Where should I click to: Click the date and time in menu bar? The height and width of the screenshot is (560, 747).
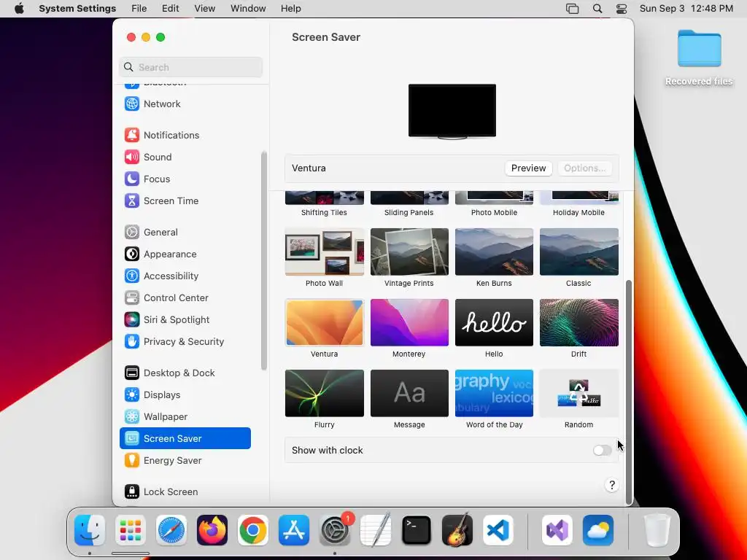686,9
